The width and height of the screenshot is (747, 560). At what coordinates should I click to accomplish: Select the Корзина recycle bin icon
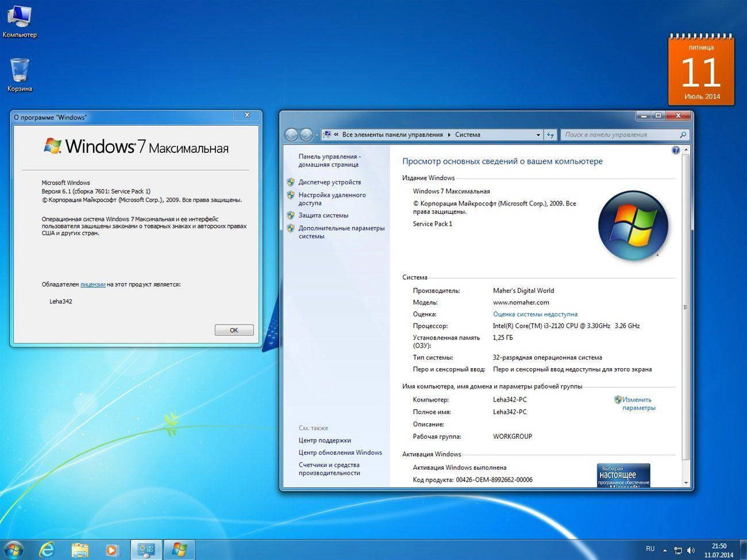(x=19, y=75)
